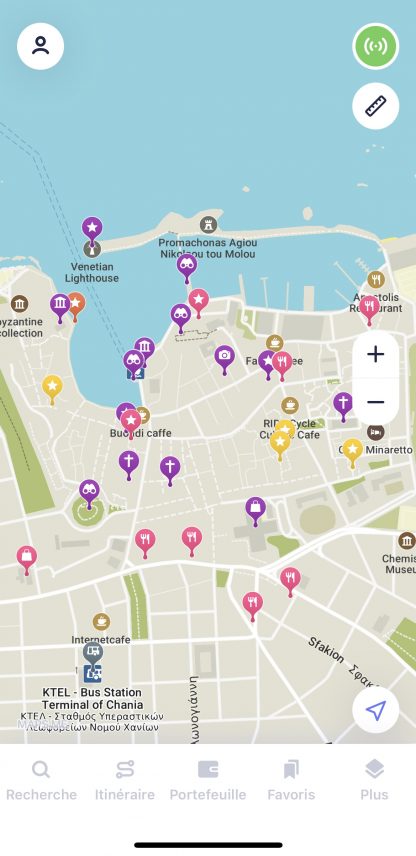The height and width of the screenshot is (856, 416).
Task: Open the Recherche tab
Action: (x=41, y=781)
